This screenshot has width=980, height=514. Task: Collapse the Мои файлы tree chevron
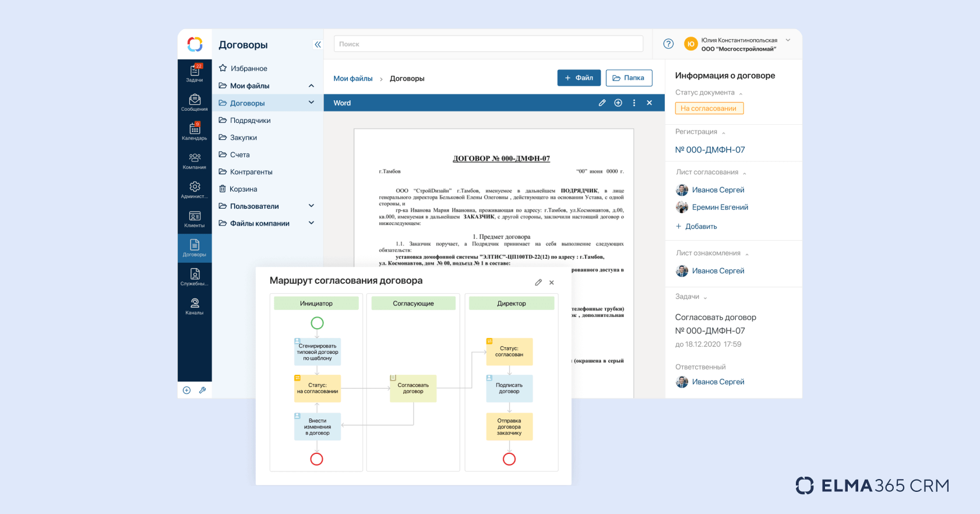pyautogui.click(x=311, y=86)
